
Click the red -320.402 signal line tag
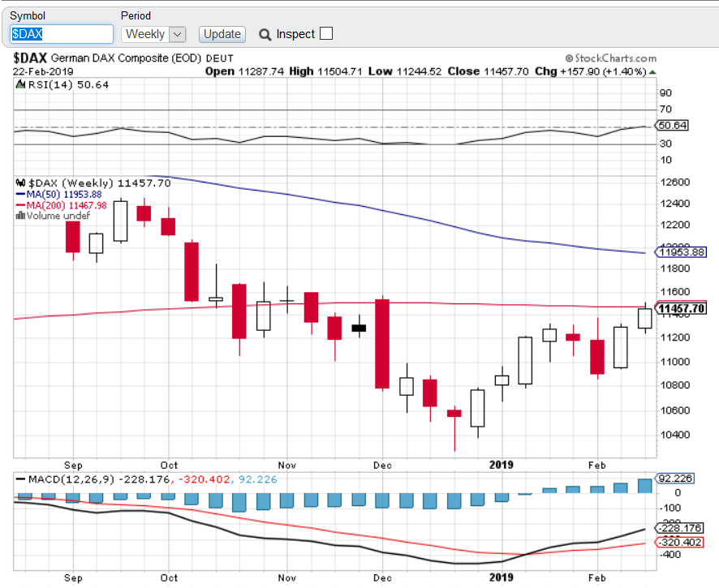point(680,543)
